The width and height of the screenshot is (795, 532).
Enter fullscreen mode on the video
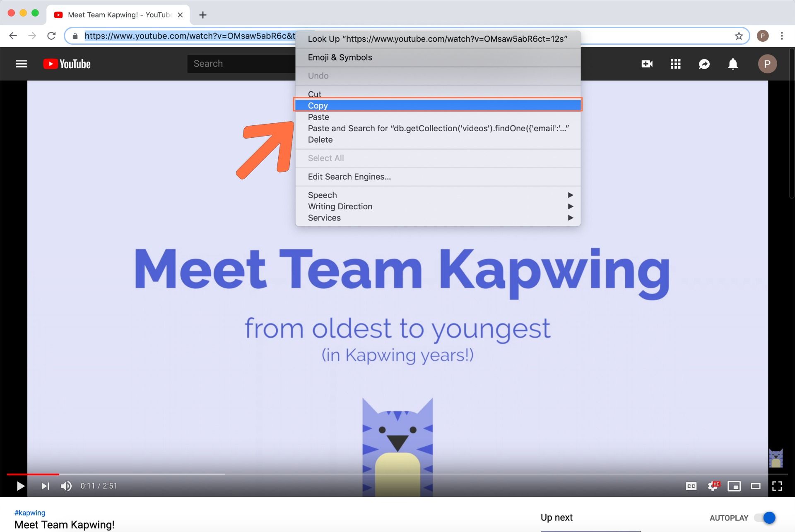[777, 486]
